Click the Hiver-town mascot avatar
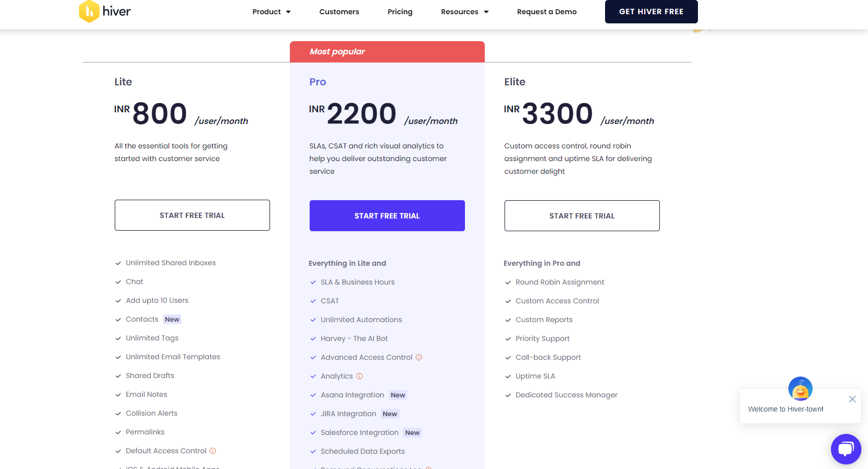The height and width of the screenshot is (469, 868). click(x=800, y=389)
